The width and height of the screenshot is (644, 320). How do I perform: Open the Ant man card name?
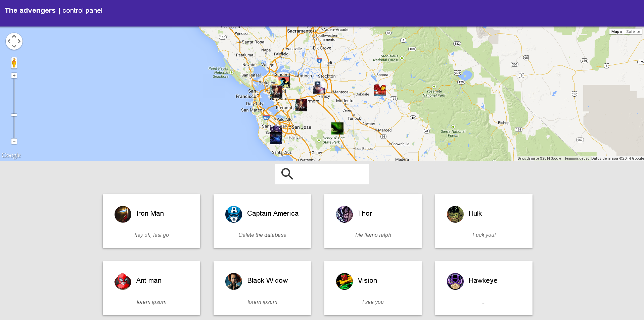[x=149, y=280]
